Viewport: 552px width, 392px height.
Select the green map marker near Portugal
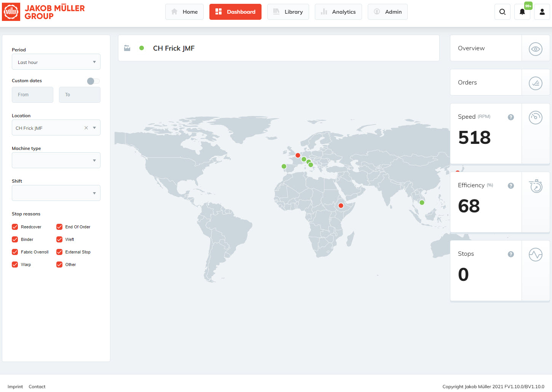tap(284, 166)
